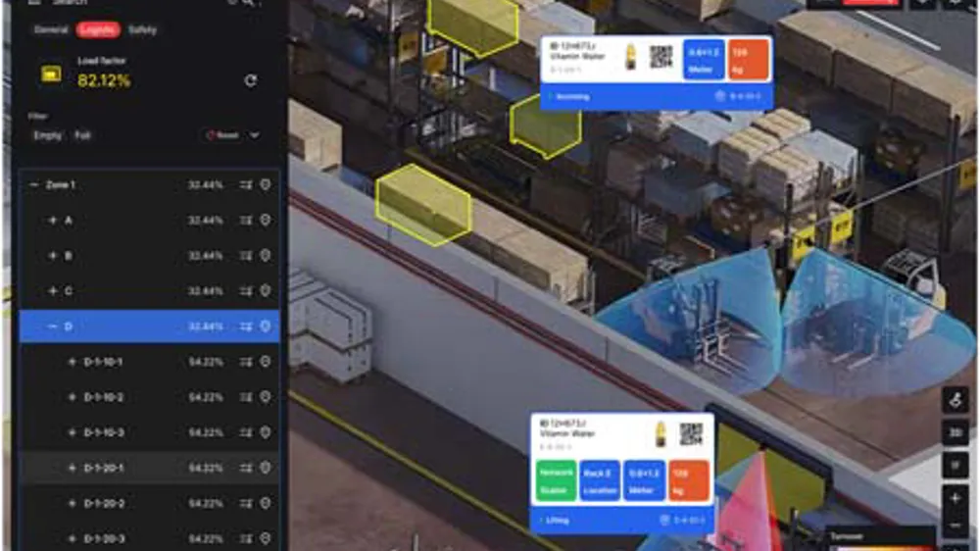Viewport: 980px width, 551px height.
Task: Switch to the General tab
Action: (51, 30)
